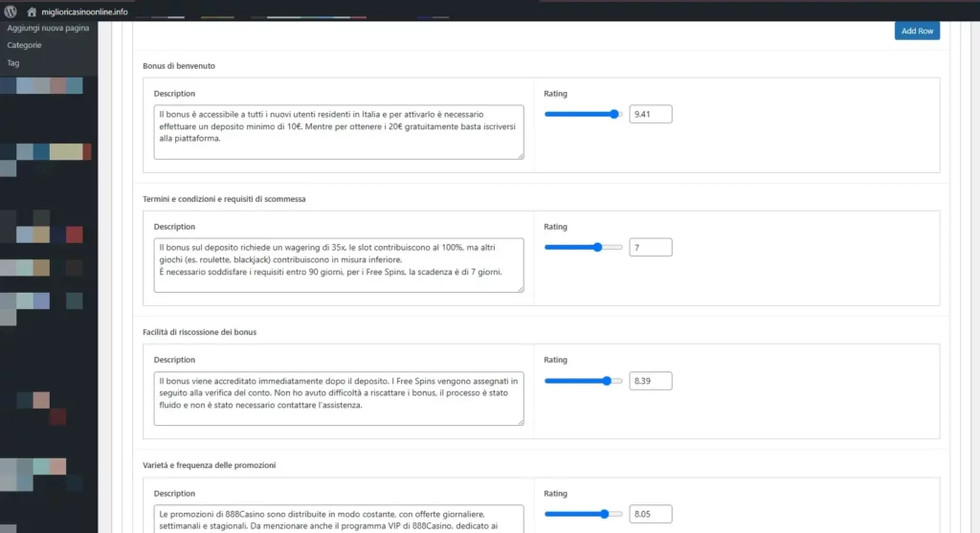Viewport: 980px width, 533px height.
Task: Click Facilità di riscossione description textarea
Action: tap(339, 399)
